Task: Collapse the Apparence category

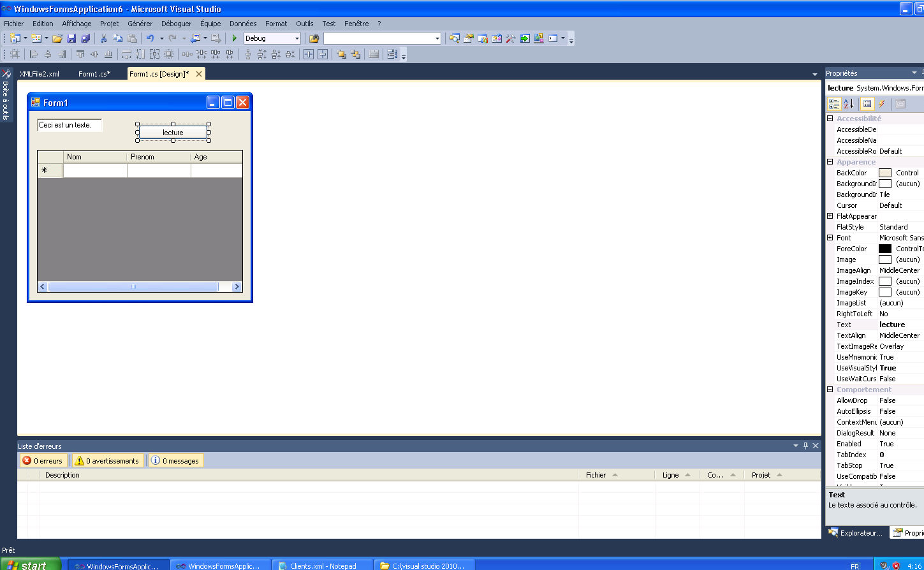Action: [830, 162]
